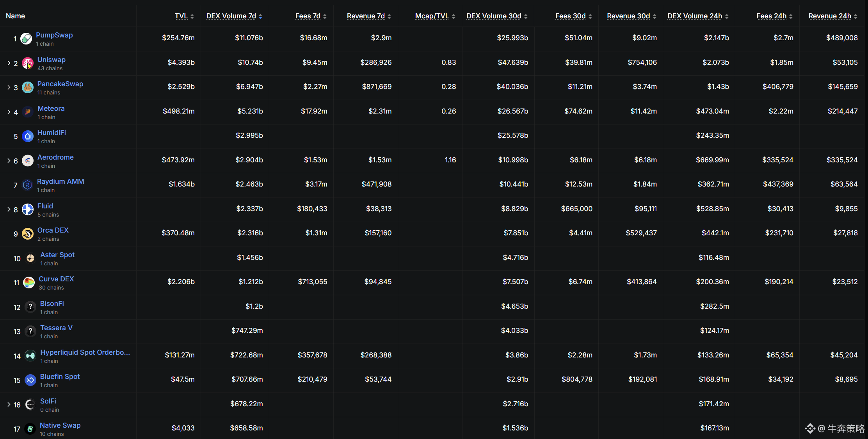This screenshot has height=439, width=868.
Task: Open the Hyperliquid Spot Orderbook link
Action: coord(85,352)
